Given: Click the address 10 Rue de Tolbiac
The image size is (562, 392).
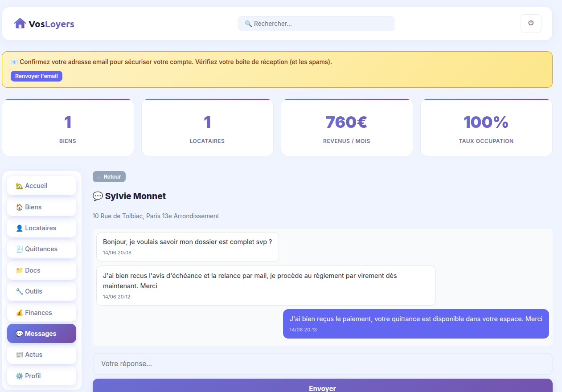Looking at the screenshot, I should (x=156, y=216).
